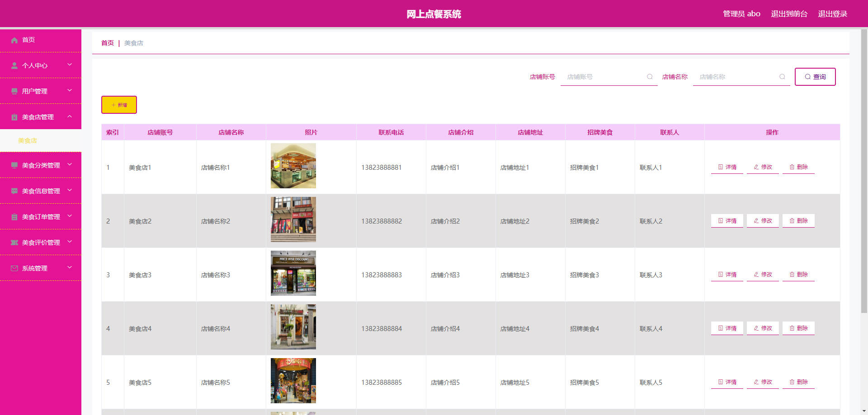Open 详情 for 美食店1
Image resolution: width=868 pixels, height=415 pixels.
point(727,167)
